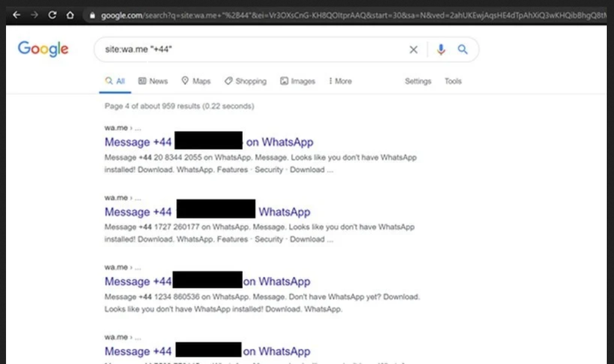The image size is (614, 364).
Task: Switch to the Maps tab
Action: point(196,81)
